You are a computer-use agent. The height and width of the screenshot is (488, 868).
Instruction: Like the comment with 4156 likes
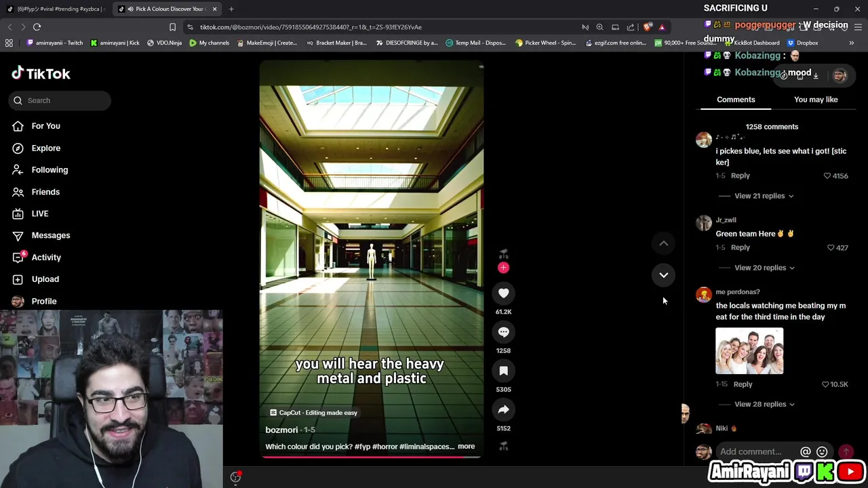tap(827, 176)
